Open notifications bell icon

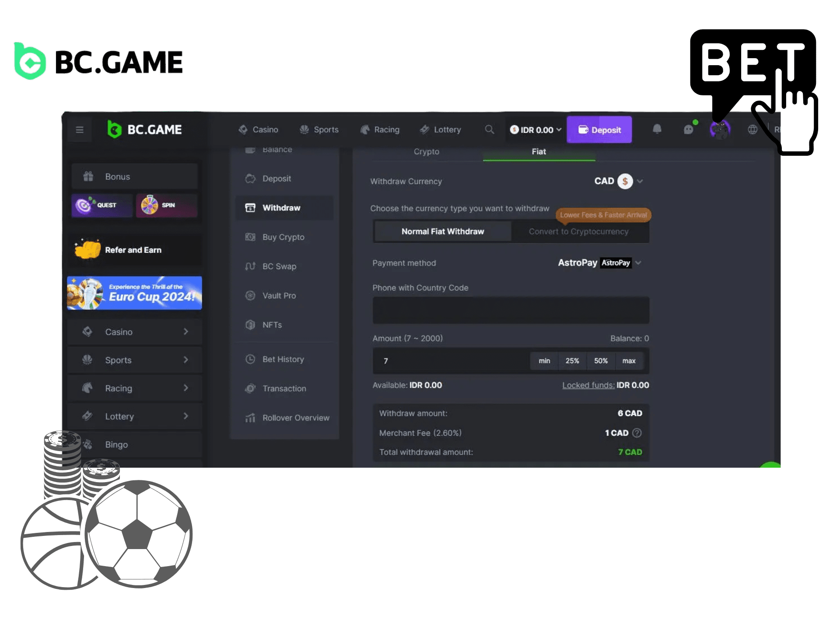tap(657, 129)
